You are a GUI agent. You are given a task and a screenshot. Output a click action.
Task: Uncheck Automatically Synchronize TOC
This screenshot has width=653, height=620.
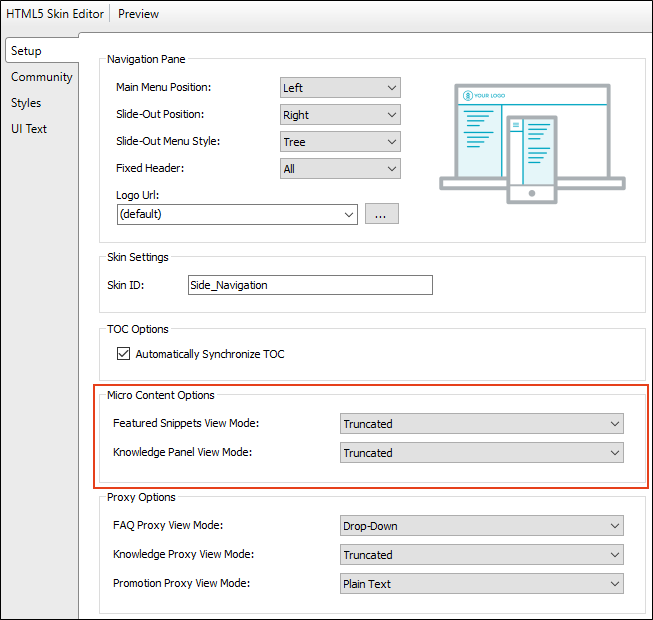tap(124, 354)
